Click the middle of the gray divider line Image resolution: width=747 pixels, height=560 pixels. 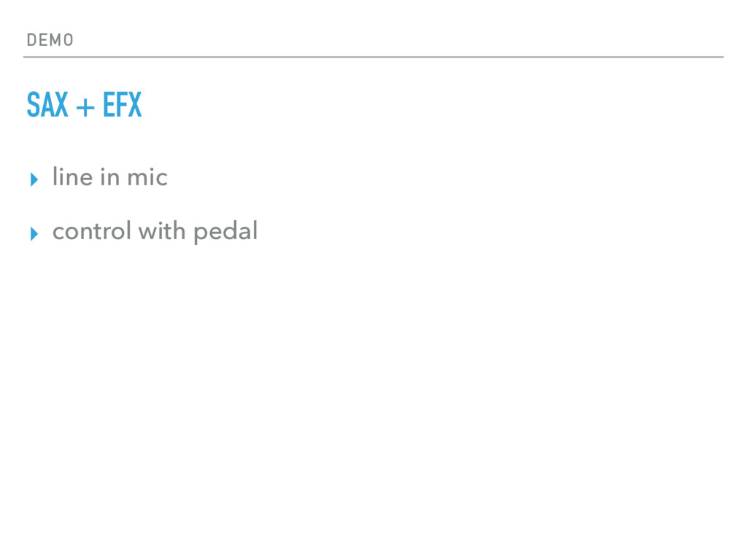[373, 56]
